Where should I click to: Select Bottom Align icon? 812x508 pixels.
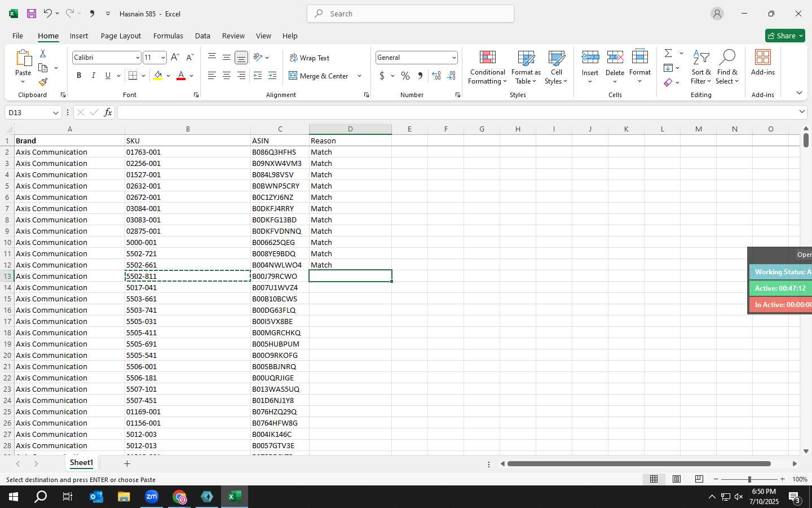(x=241, y=58)
